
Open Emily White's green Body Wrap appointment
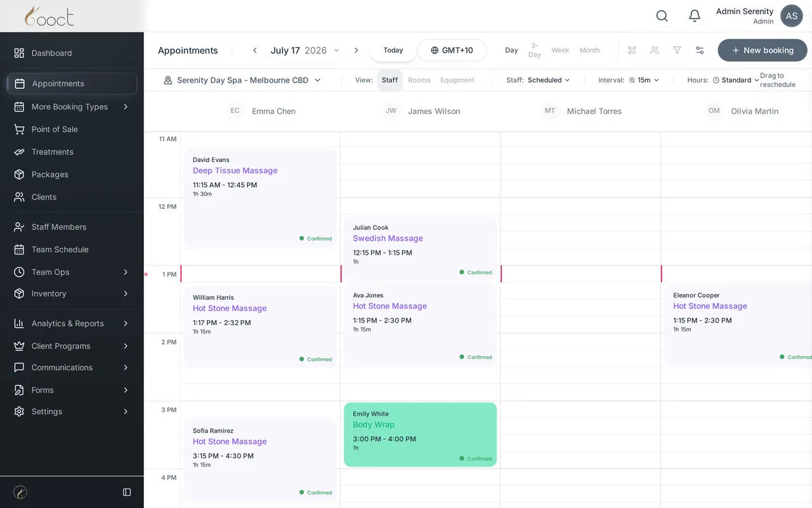coord(420,435)
